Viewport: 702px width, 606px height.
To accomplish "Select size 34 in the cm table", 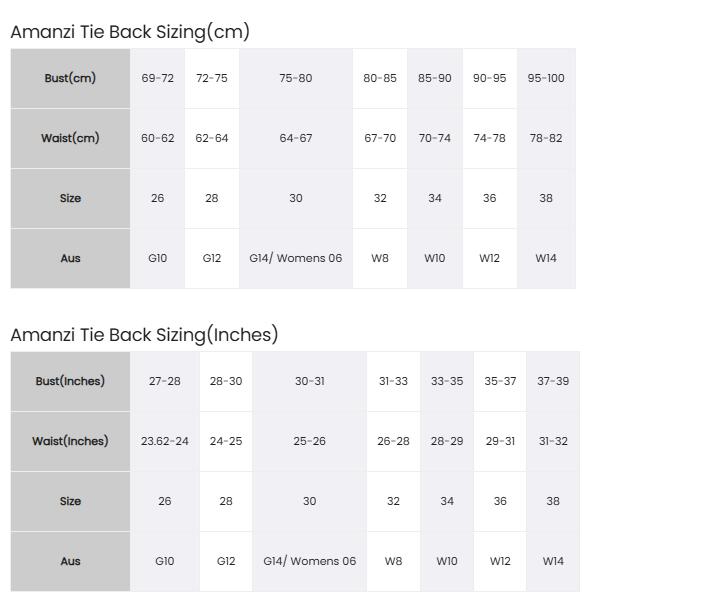I will coord(435,198).
